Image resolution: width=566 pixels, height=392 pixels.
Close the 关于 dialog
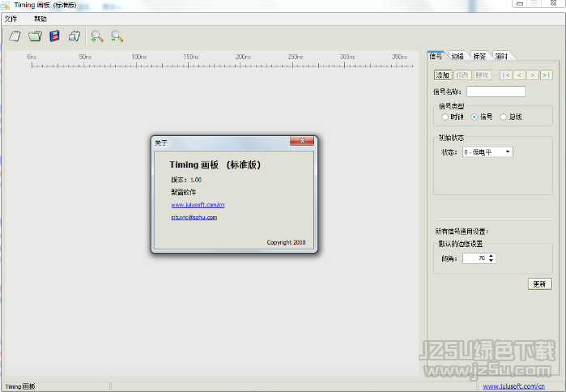tap(302, 141)
